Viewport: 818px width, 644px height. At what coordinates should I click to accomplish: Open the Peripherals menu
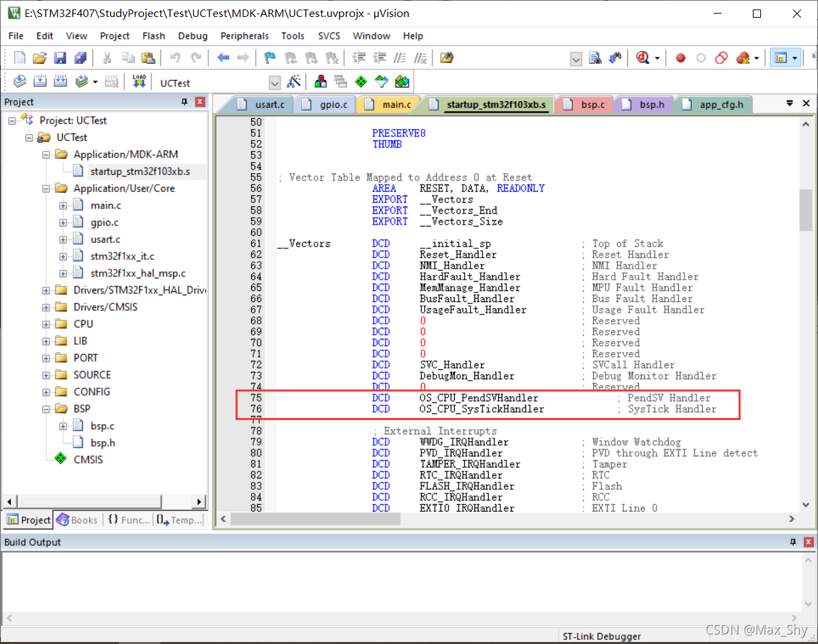pyautogui.click(x=244, y=36)
